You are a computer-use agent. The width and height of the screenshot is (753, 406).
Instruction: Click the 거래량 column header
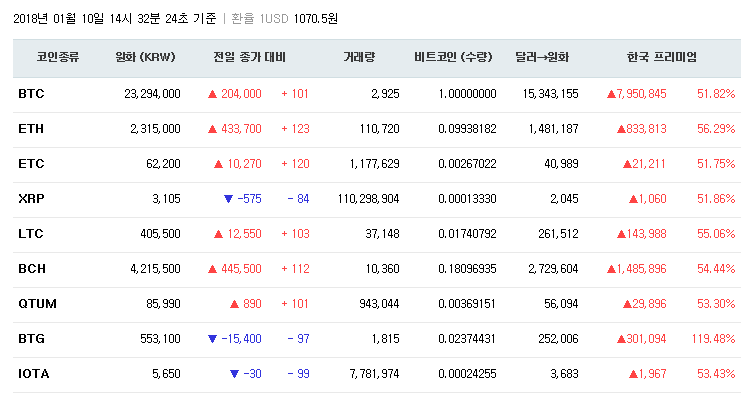coord(358,58)
